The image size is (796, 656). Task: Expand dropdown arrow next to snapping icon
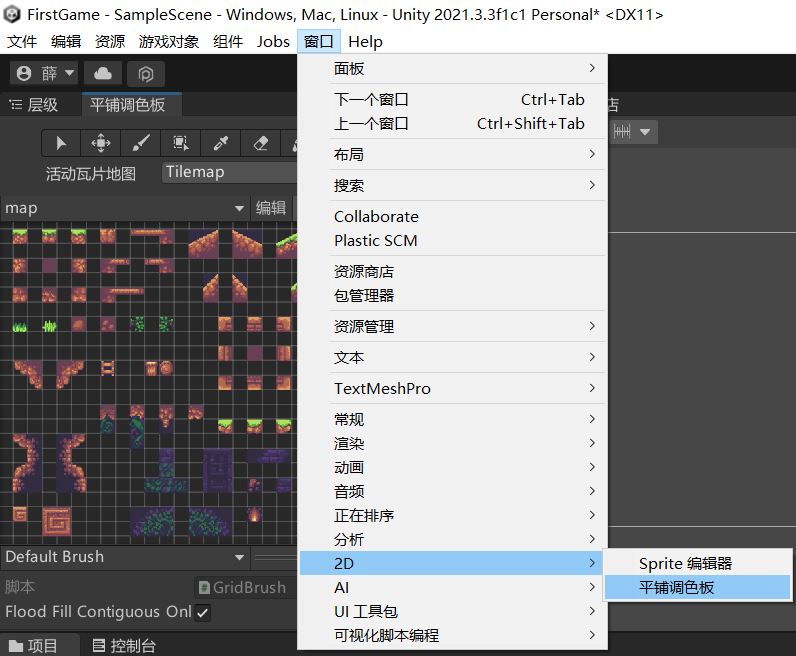click(645, 132)
